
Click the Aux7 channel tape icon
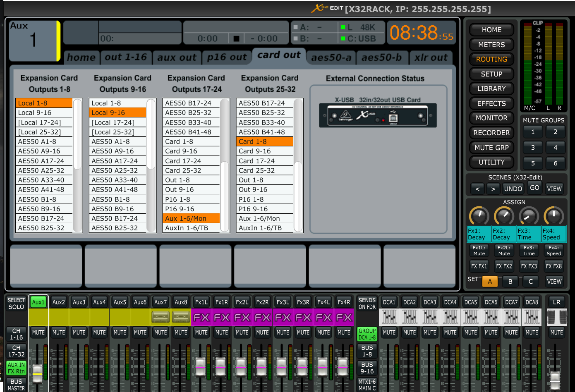point(161,317)
